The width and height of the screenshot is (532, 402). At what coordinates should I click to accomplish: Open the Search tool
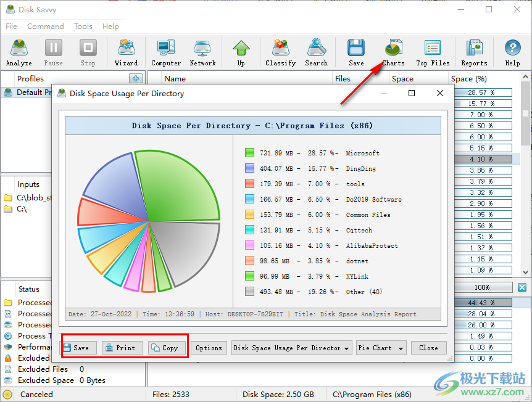[316, 52]
